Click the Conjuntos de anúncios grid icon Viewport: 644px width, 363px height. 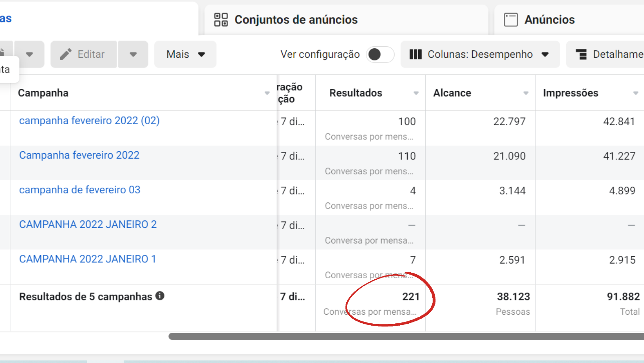[221, 20]
